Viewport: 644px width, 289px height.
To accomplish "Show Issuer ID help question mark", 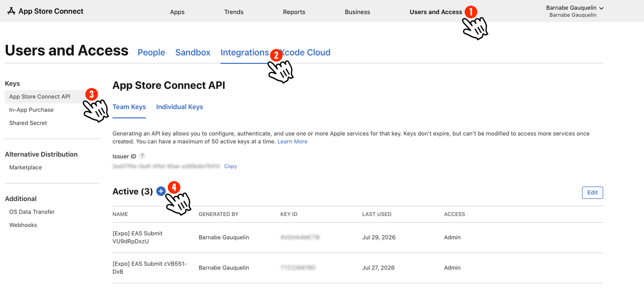I will coord(142,156).
